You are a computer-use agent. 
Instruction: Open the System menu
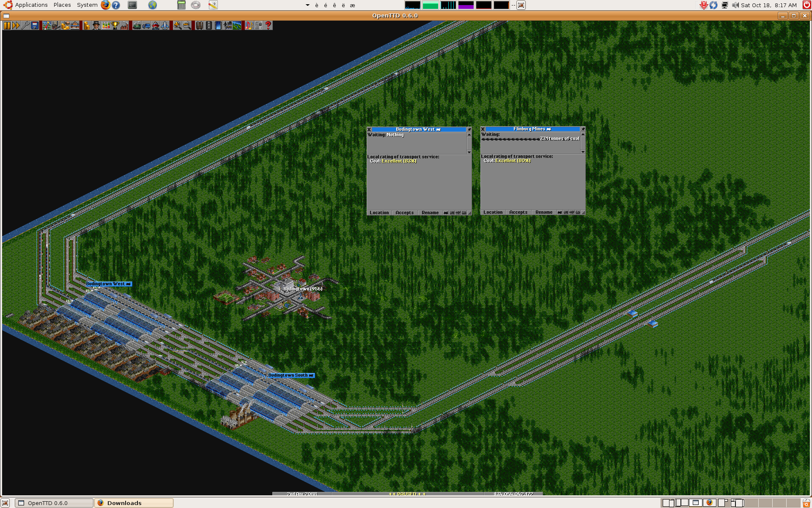point(87,5)
